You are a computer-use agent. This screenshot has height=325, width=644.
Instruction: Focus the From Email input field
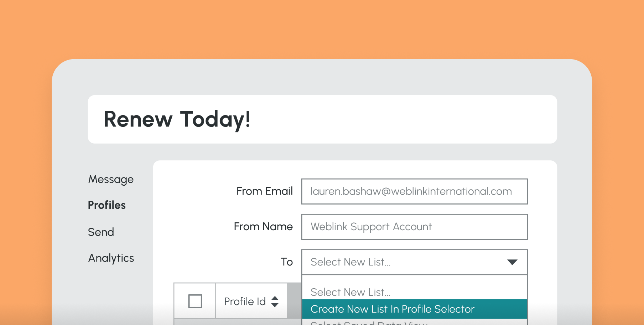click(414, 191)
